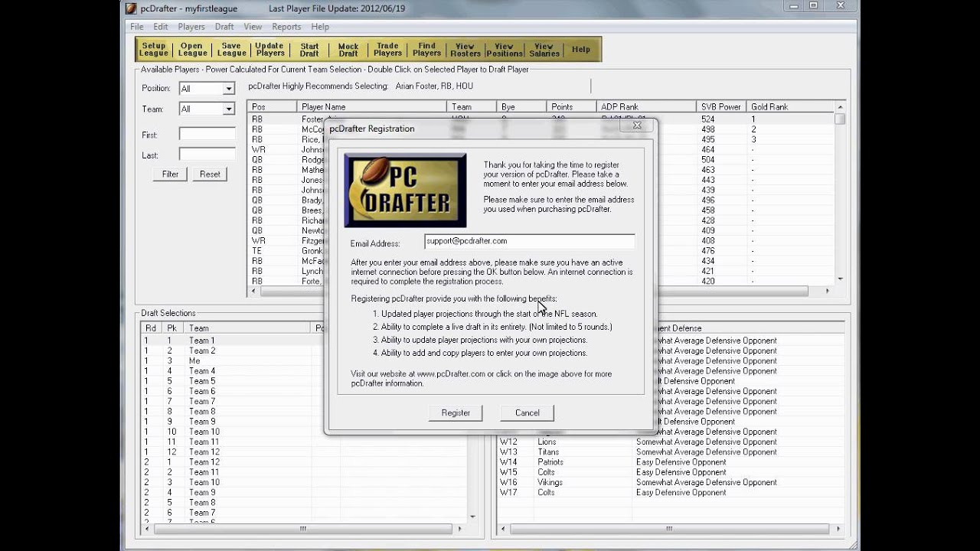980x551 pixels.
Task: Click opponent defense panel horizontal scrollbar
Action: click(x=668, y=529)
